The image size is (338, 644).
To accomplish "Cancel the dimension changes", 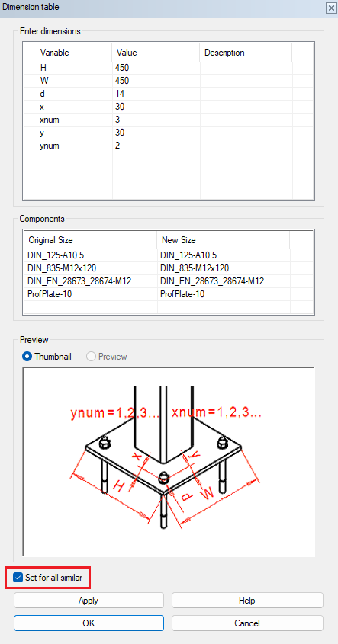I will click(x=247, y=623).
